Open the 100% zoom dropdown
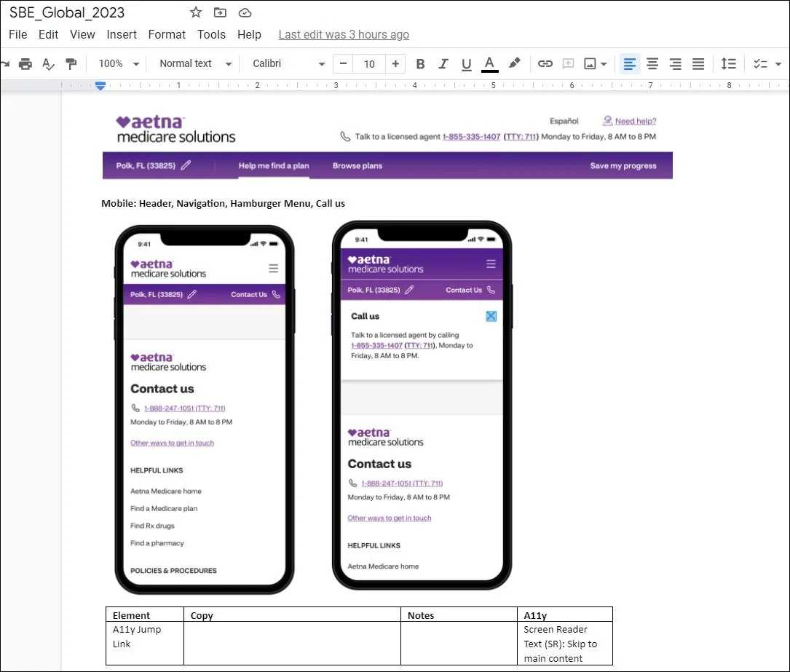This screenshot has height=672, width=790. 119,63
